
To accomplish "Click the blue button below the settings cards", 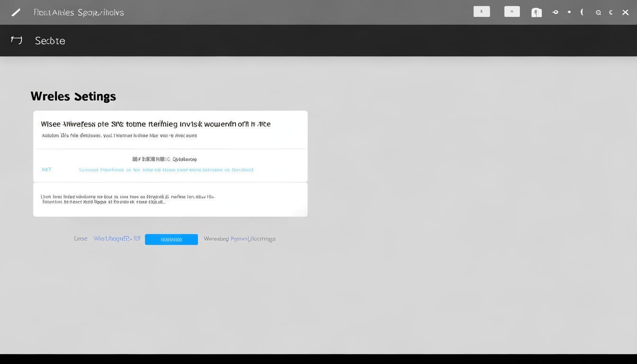I will click(x=171, y=239).
